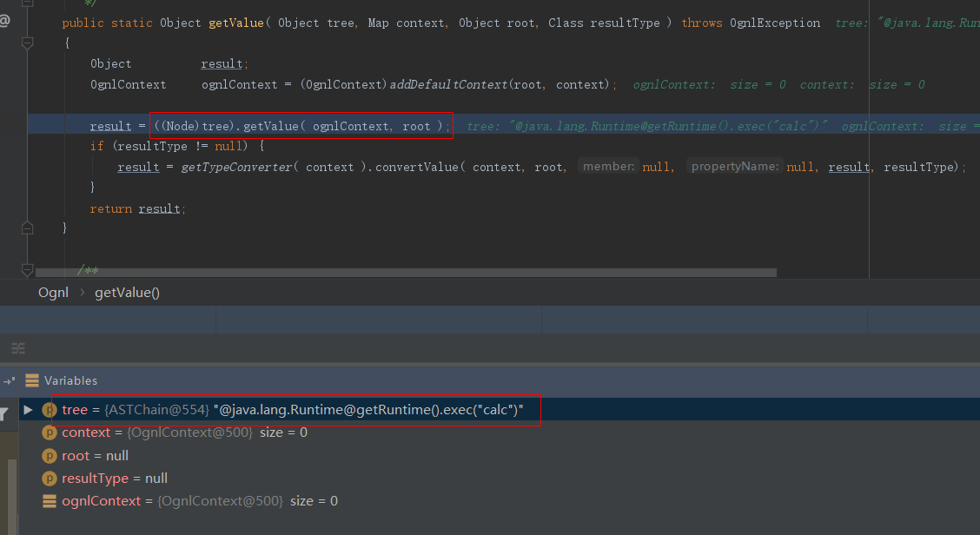
Task: Click the evaluate expression icon above Variables
Action: coord(17,348)
